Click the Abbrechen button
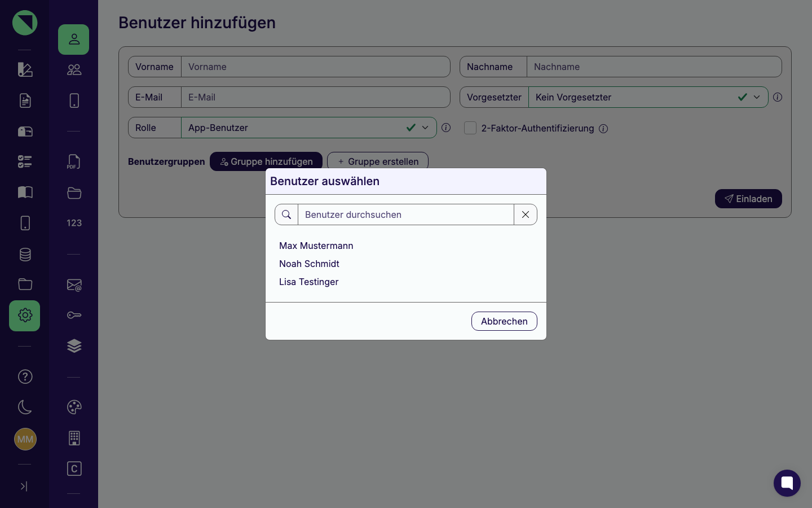The height and width of the screenshot is (508, 812). [x=504, y=321]
